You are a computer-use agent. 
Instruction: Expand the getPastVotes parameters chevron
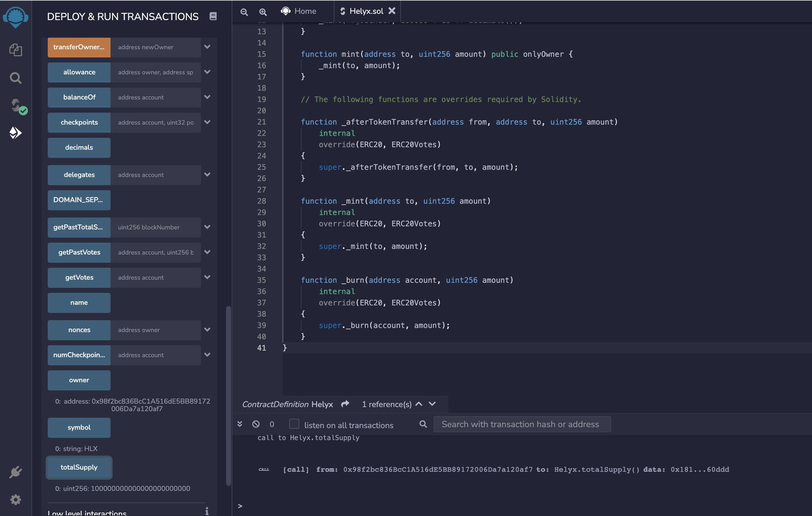(x=207, y=252)
